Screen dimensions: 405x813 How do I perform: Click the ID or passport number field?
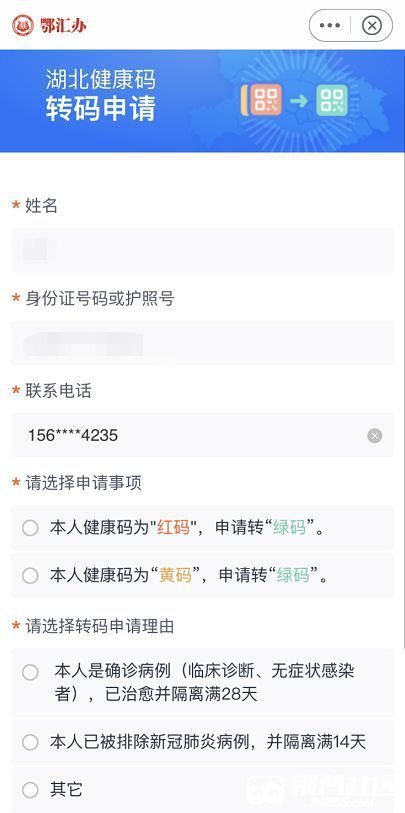(202, 343)
